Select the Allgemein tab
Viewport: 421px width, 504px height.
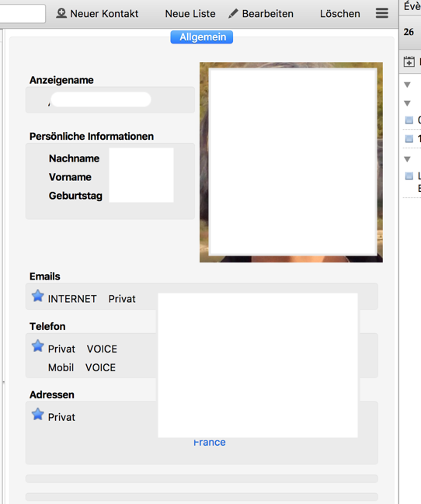202,37
